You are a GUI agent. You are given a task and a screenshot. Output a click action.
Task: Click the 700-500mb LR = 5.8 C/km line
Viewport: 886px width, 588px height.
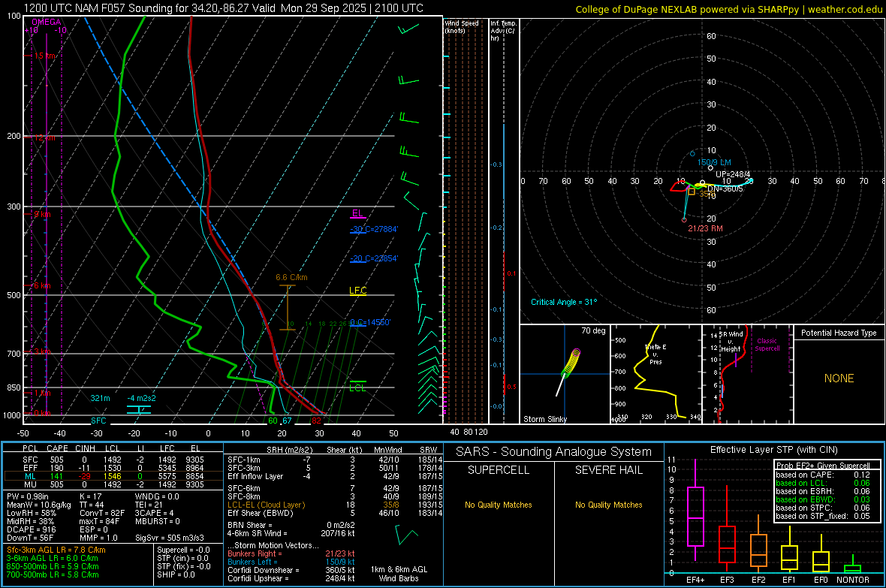pyautogui.click(x=53, y=574)
